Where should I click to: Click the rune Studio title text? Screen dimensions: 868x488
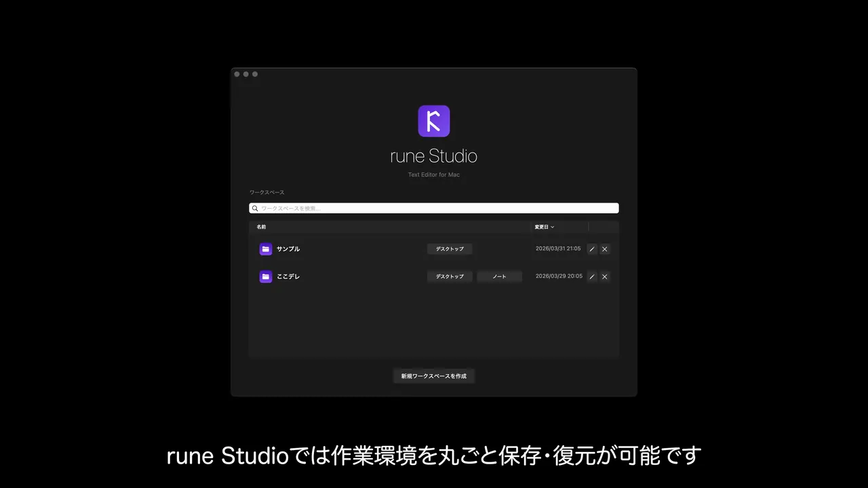[x=434, y=157]
